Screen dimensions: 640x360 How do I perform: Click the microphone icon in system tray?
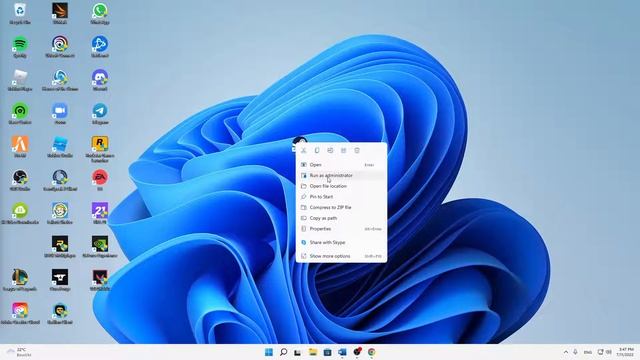click(x=576, y=352)
